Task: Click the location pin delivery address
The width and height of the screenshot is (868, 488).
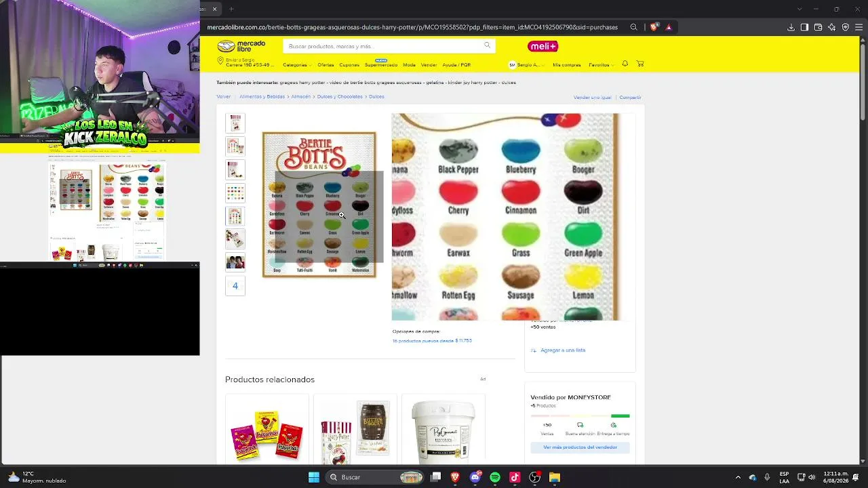Action: [245, 62]
